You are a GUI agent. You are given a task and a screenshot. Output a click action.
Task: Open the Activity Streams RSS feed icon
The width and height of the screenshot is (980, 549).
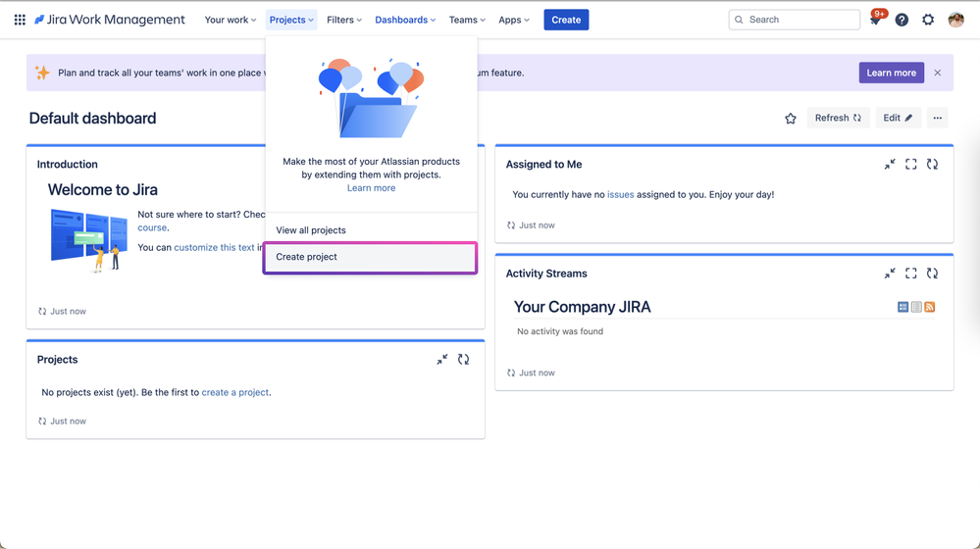pos(929,307)
